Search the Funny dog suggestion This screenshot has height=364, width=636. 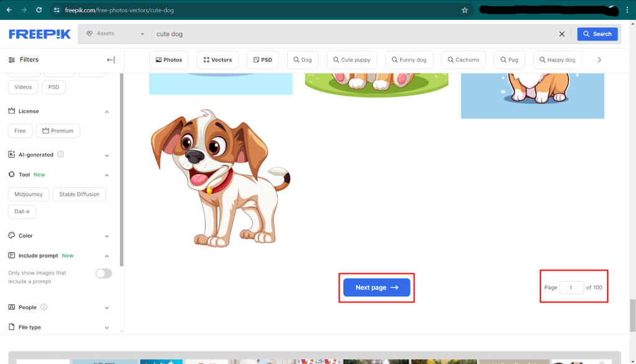[409, 60]
